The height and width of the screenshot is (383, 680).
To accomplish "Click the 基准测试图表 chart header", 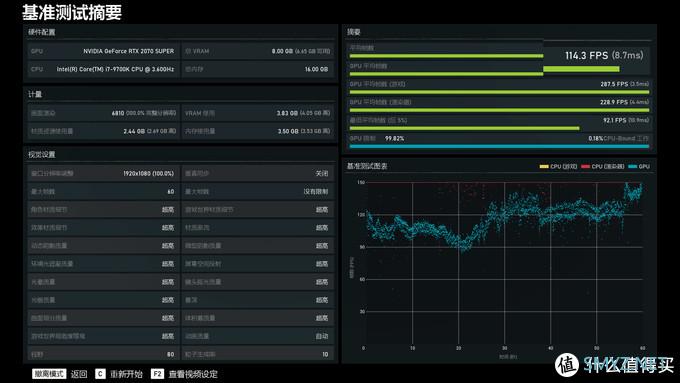I will coord(367,166).
